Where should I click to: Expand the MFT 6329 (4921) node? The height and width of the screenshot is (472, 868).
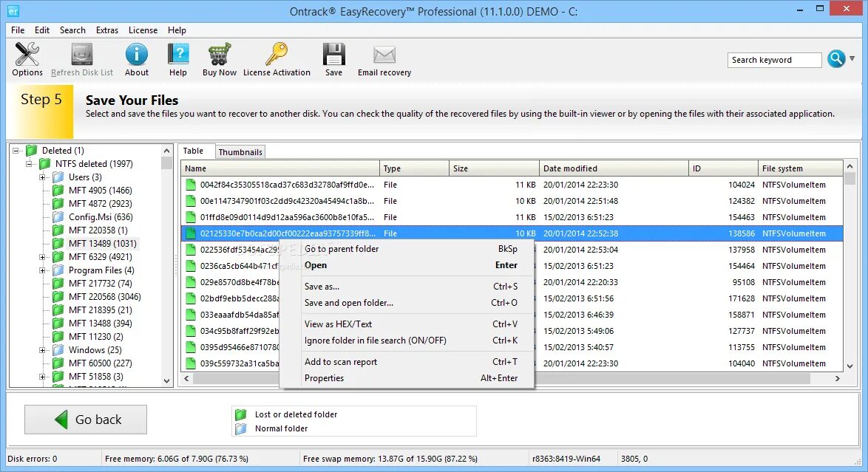click(x=43, y=257)
